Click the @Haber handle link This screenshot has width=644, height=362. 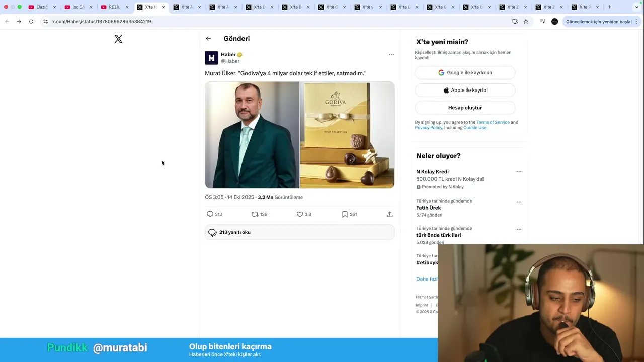tap(230, 61)
